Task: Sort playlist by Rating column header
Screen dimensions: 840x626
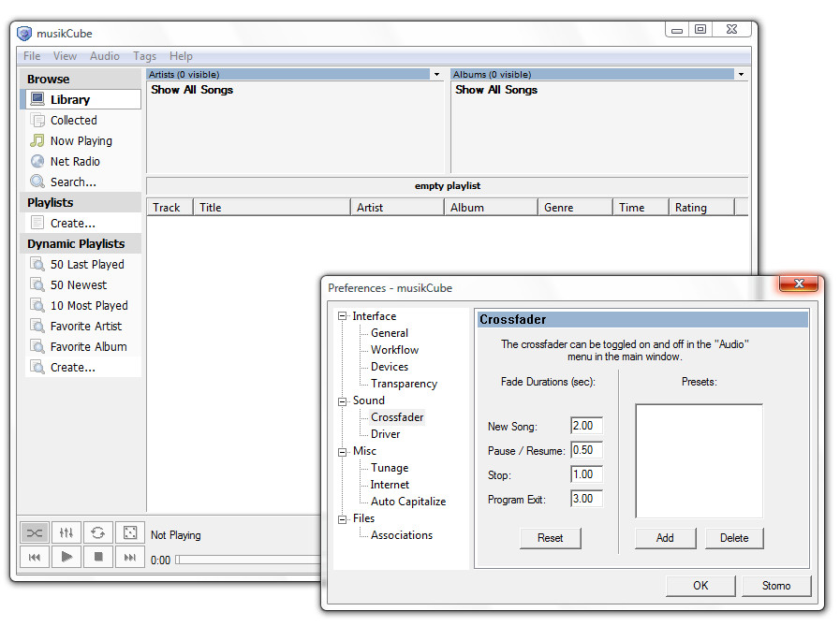Action: pyautogui.click(x=701, y=207)
